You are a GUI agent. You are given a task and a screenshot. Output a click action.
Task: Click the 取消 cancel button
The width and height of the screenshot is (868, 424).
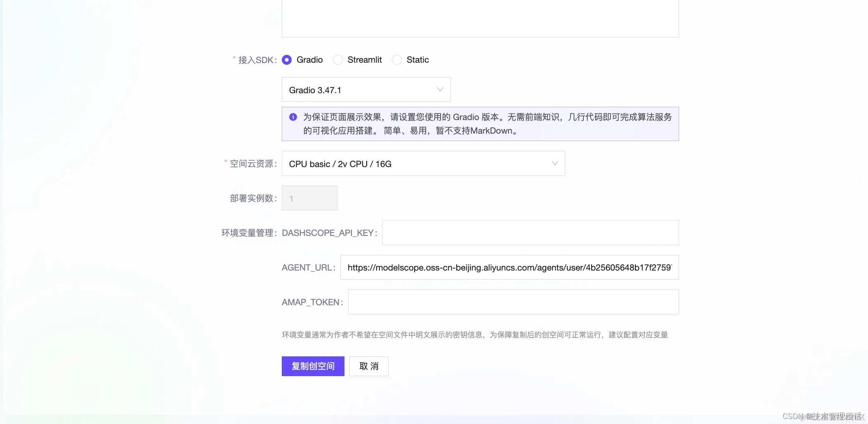pos(369,366)
